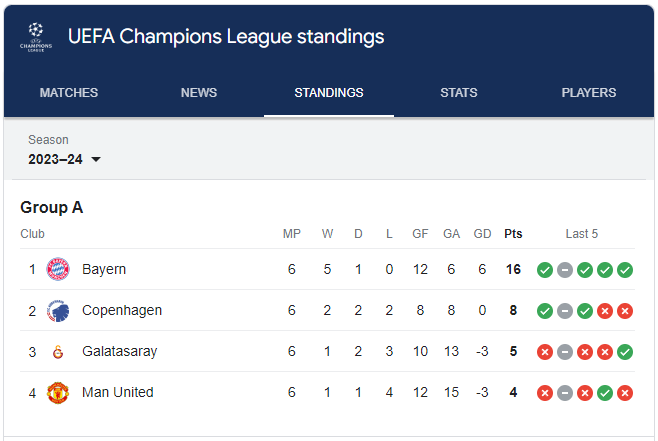Image resolution: width=658 pixels, height=441 pixels.
Task: Open the News tab
Action: [x=199, y=93]
